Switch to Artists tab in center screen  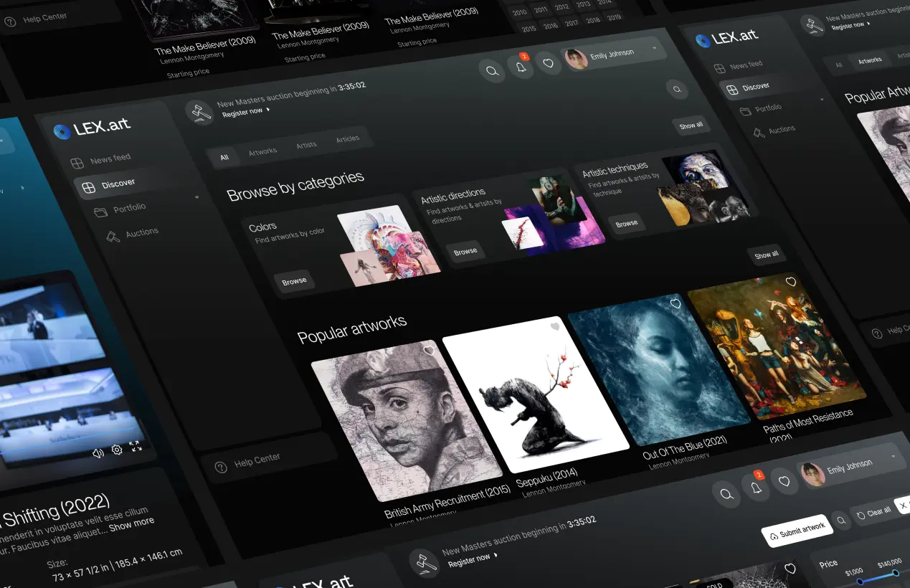coord(306,145)
